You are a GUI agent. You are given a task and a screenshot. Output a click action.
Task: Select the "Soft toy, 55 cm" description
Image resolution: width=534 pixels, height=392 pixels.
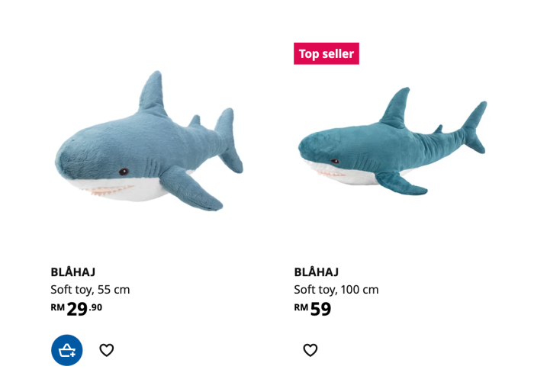(90, 290)
